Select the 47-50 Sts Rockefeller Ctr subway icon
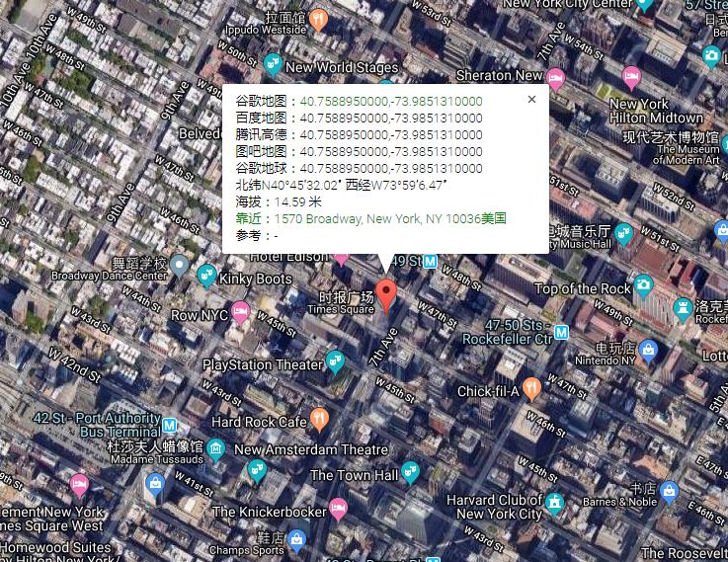 562,332
